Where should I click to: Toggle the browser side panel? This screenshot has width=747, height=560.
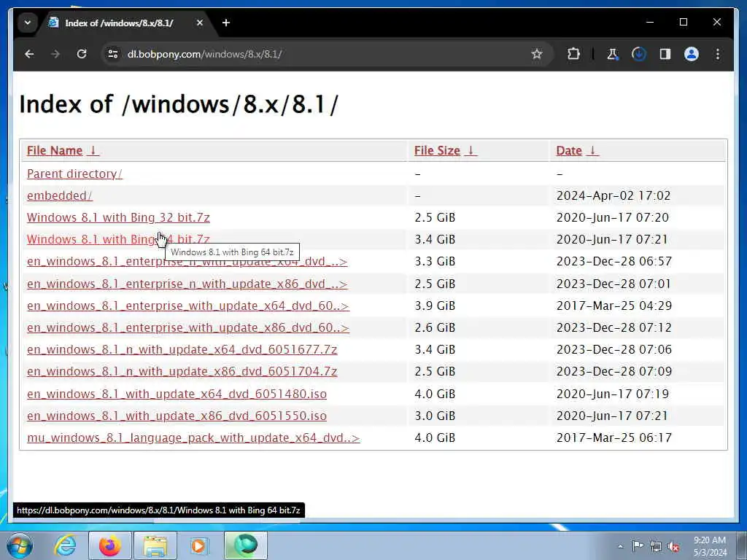(x=665, y=54)
